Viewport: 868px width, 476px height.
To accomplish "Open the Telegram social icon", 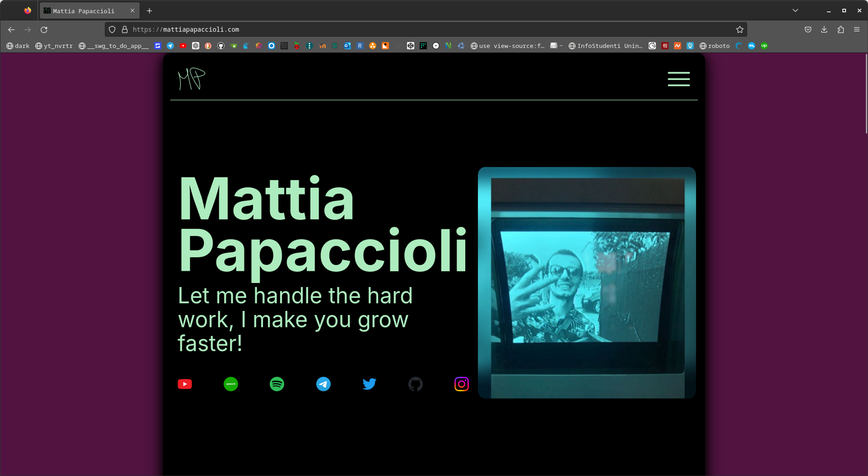I will point(323,384).
